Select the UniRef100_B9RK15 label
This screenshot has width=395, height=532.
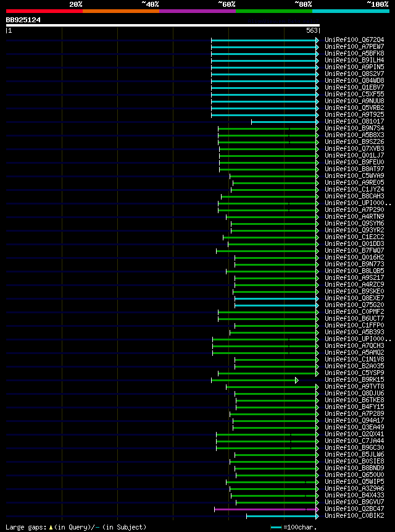click(354, 379)
